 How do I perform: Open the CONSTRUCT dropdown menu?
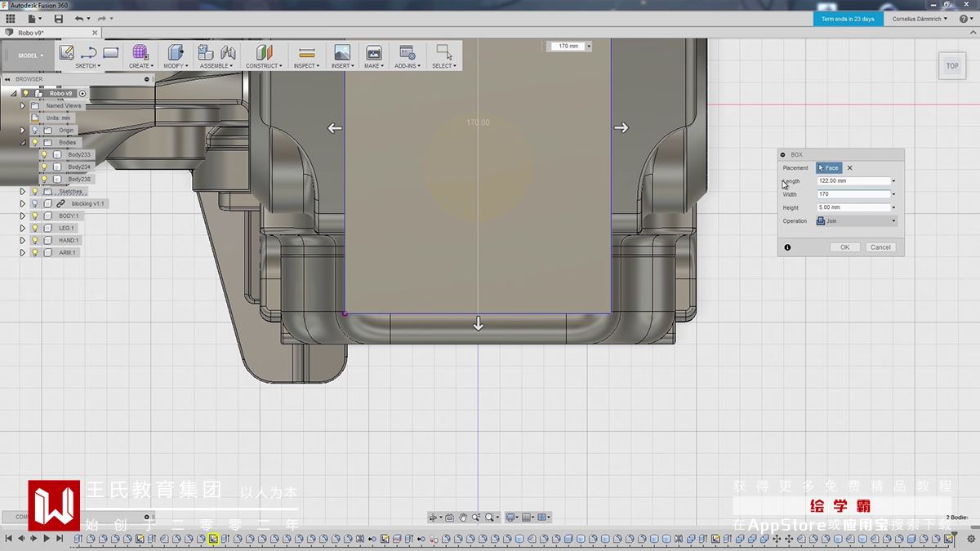264,65
